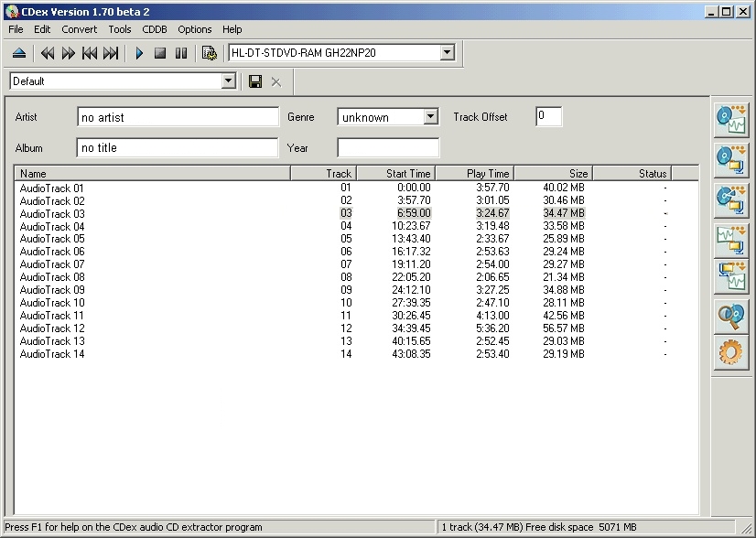Screen dimensions: 756x538
Task: Sort by the Size column header
Action: click(554, 174)
